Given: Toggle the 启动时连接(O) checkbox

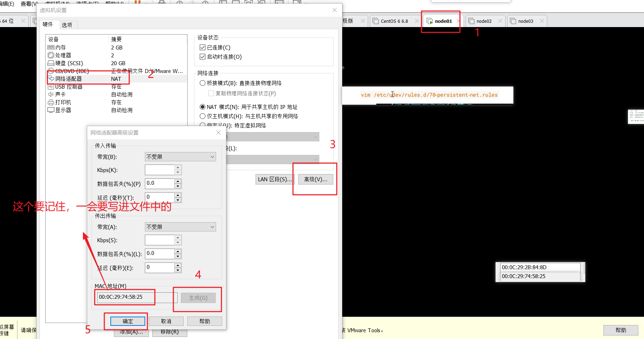Looking at the screenshot, I should click(x=203, y=57).
